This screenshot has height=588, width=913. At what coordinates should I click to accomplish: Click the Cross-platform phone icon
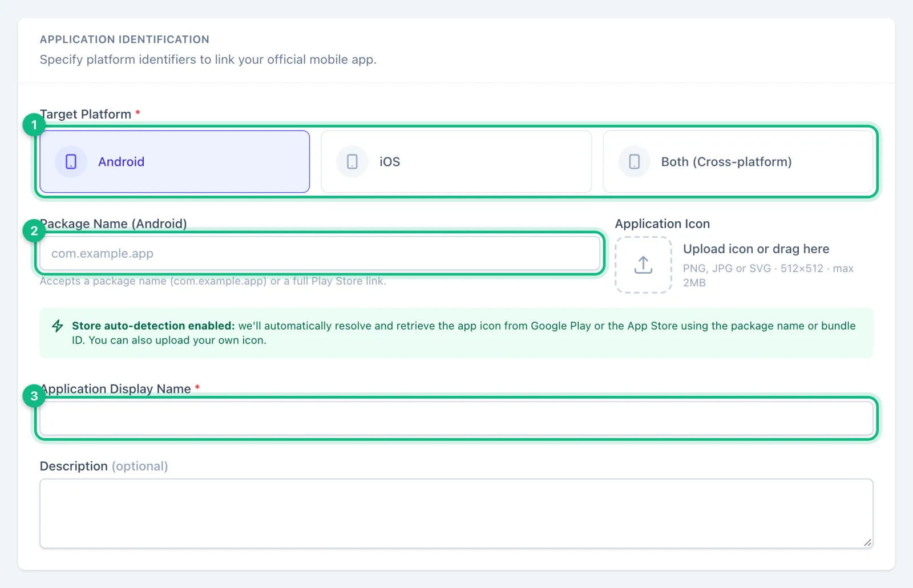pos(634,162)
